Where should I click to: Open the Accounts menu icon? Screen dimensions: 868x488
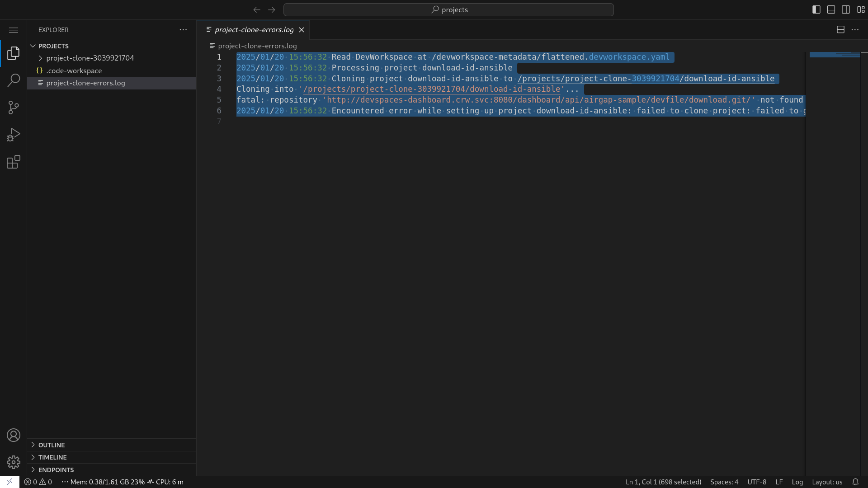pyautogui.click(x=14, y=435)
